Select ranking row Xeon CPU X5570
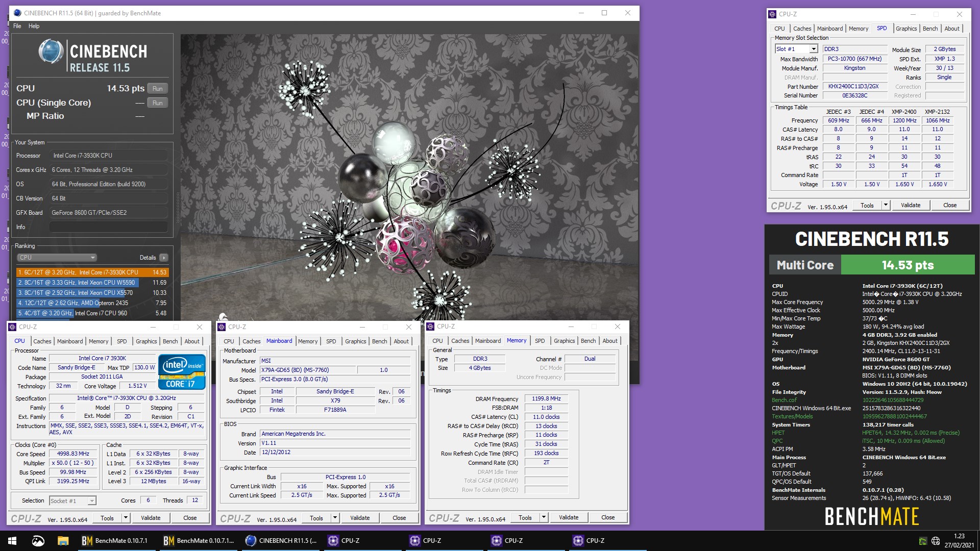 coord(92,293)
